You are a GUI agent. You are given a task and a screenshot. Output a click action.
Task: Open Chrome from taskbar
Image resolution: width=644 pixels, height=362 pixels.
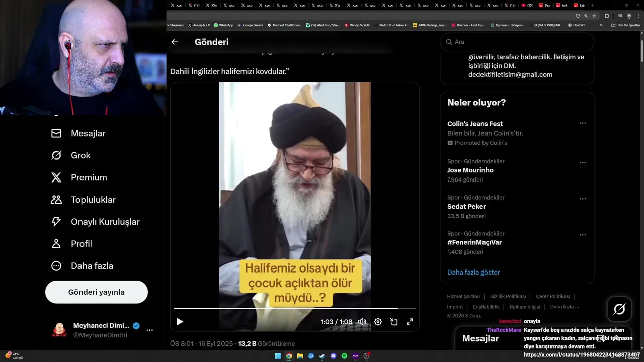289,356
